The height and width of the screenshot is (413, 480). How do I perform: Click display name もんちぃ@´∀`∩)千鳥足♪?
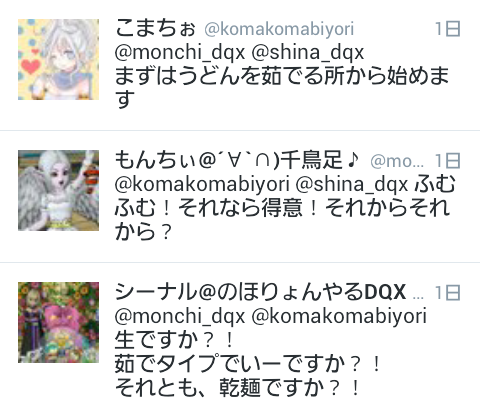pos(237,160)
